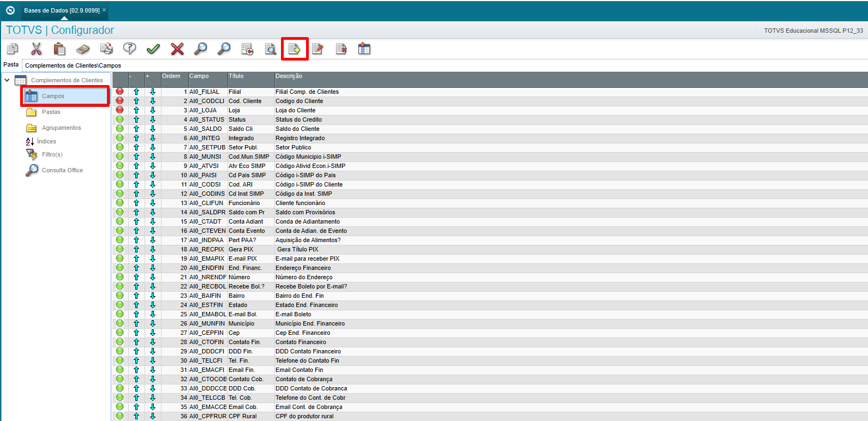Click red status dot of AI0_FILIAL row
The height and width of the screenshot is (421, 868).
(120, 92)
